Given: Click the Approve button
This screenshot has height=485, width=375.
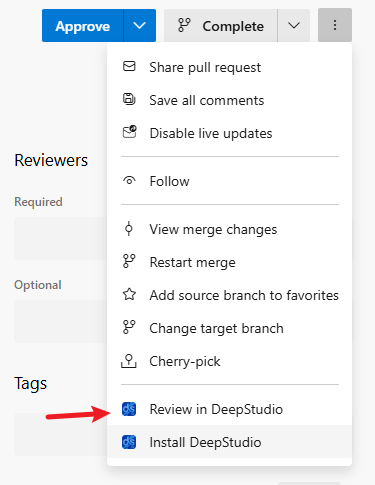Looking at the screenshot, I should [x=83, y=26].
